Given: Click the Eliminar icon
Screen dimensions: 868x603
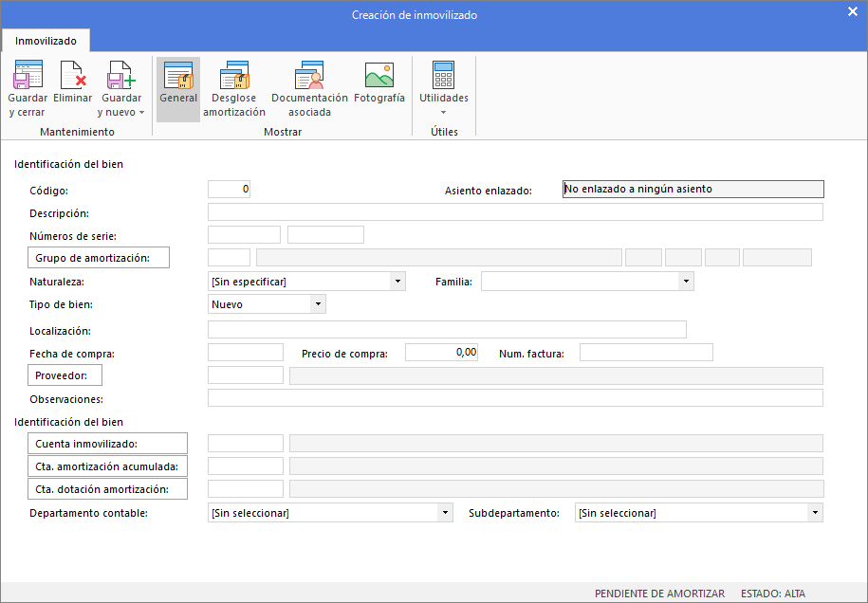Looking at the screenshot, I should click(72, 75).
